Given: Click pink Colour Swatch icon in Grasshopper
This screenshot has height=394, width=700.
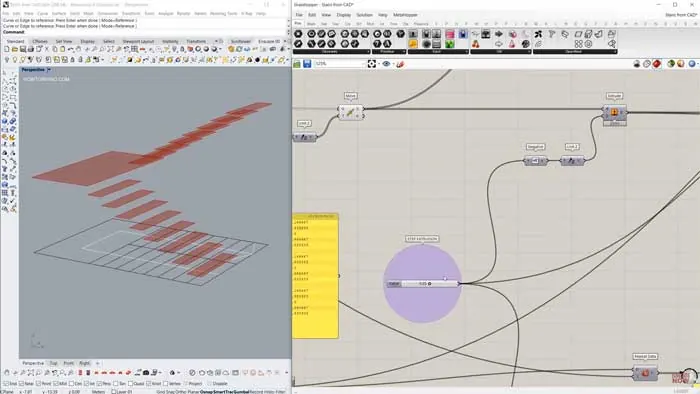Looking at the screenshot, I should tap(450, 34).
